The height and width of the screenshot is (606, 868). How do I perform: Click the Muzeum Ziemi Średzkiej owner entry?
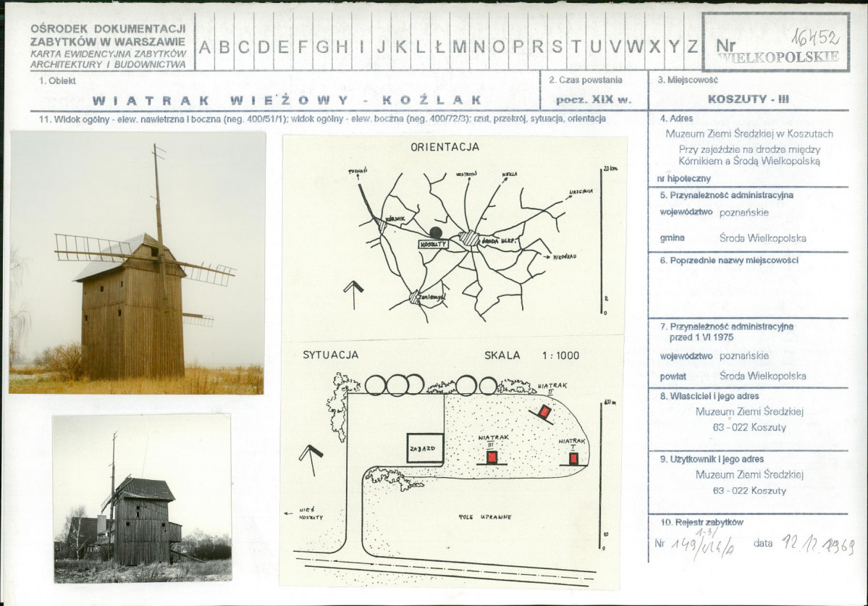tap(749, 412)
